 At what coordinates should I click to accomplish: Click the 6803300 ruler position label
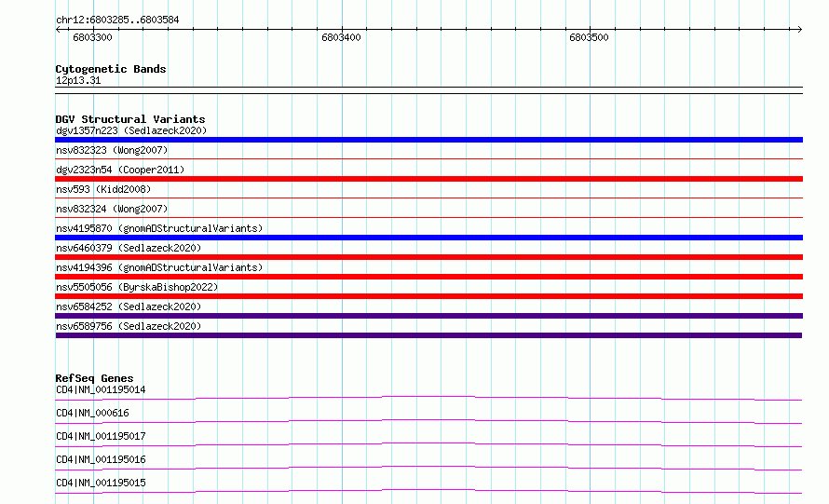tap(92, 37)
